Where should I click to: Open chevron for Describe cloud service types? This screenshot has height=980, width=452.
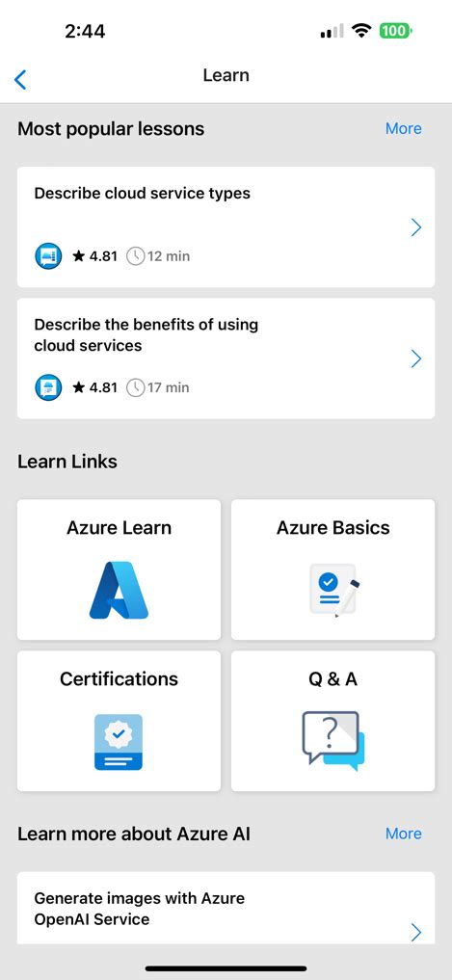pos(415,227)
